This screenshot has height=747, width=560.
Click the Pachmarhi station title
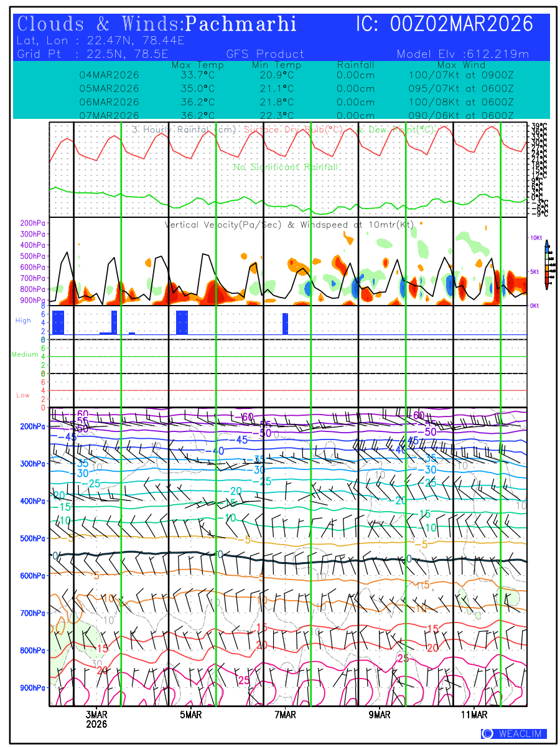(x=241, y=24)
